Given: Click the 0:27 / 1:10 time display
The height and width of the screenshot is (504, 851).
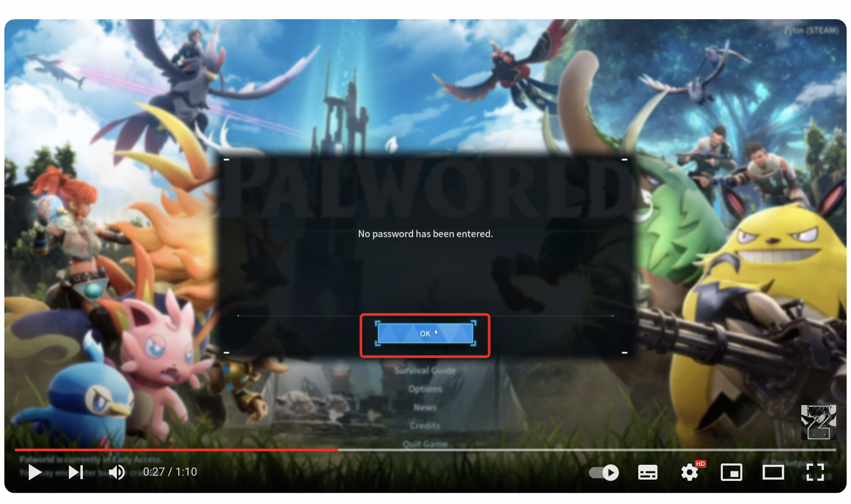Looking at the screenshot, I should (170, 472).
